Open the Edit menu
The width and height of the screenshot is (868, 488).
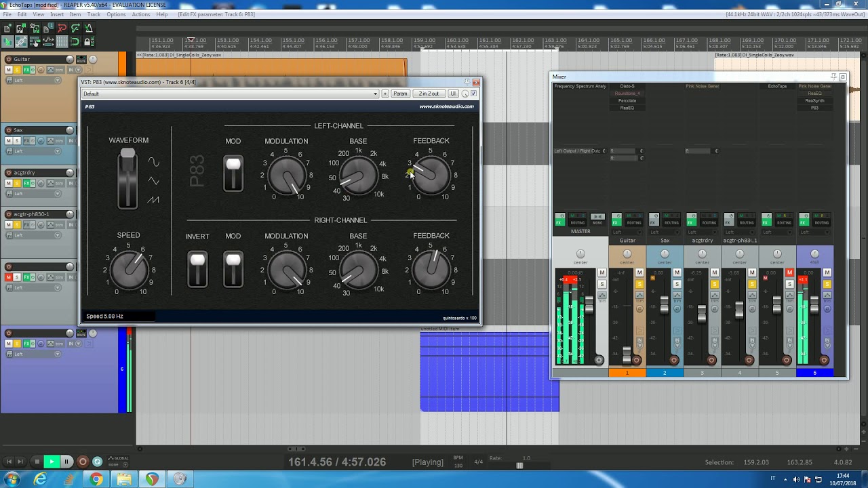tap(22, 14)
